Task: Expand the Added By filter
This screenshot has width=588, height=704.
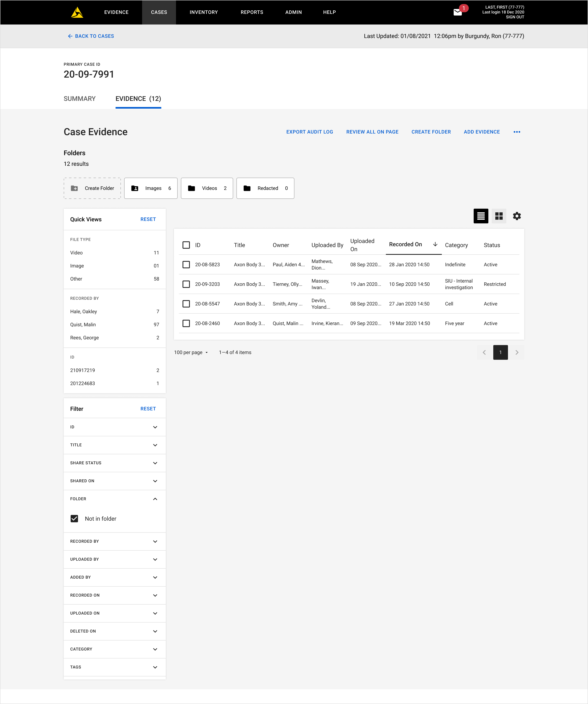Action: [115, 577]
